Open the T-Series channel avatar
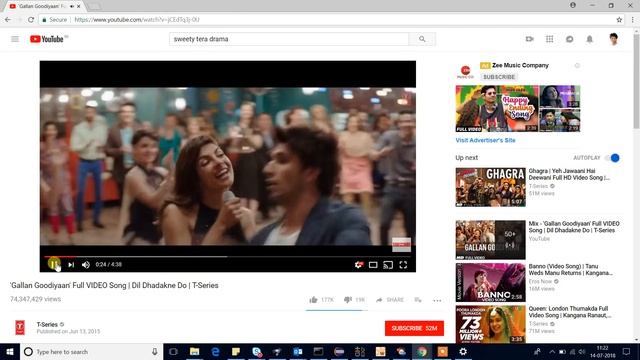This screenshot has width=640, height=360. [20, 327]
